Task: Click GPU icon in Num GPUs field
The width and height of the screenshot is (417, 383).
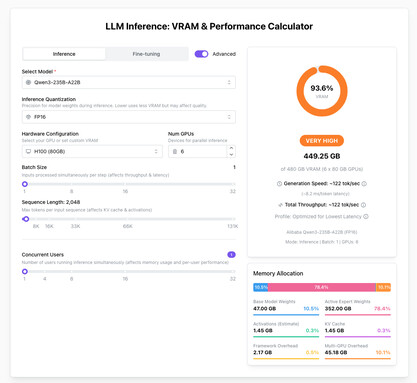Action: tap(175, 151)
